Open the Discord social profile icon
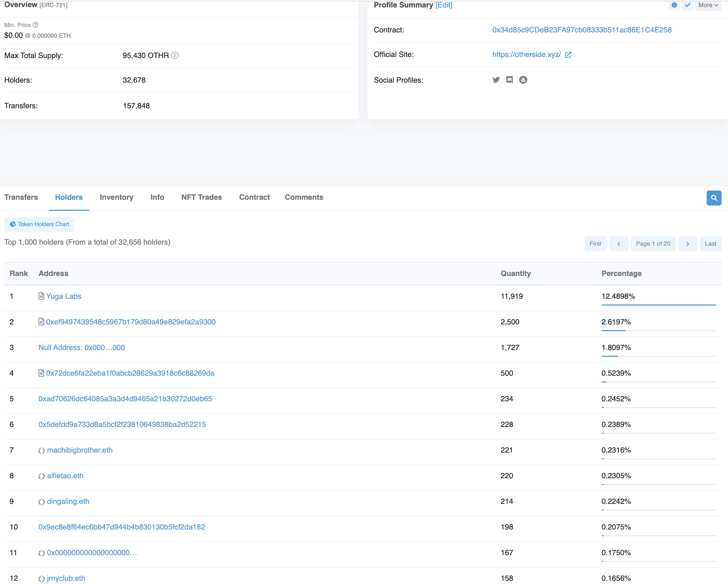The width and height of the screenshot is (728, 584). pyautogui.click(x=510, y=80)
